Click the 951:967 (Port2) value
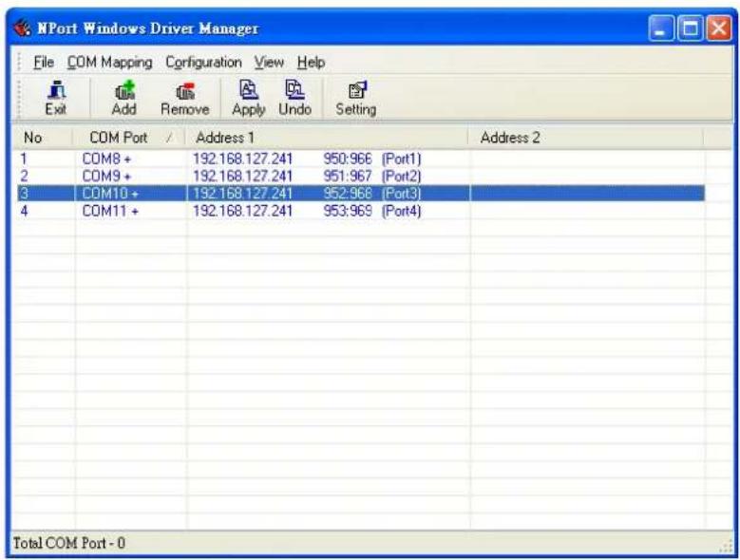 point(372,177)
